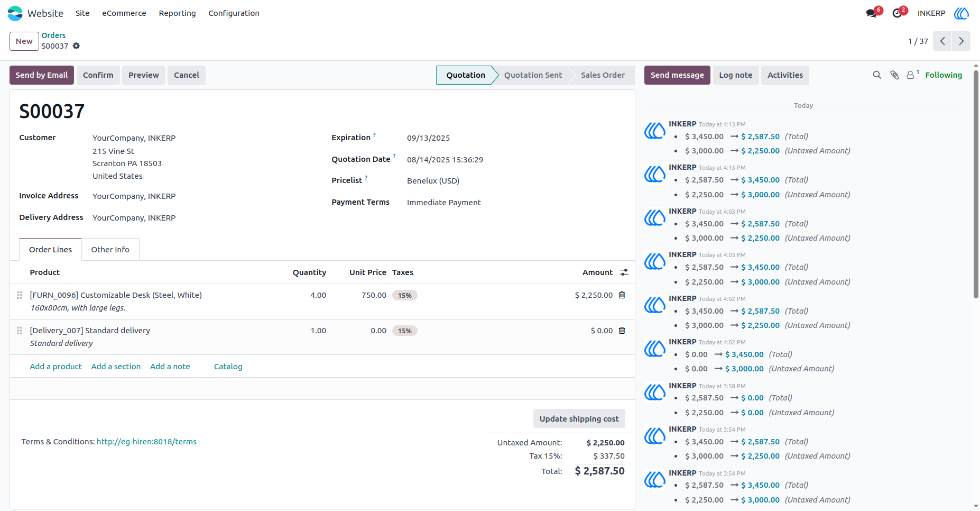Show followers using the person icon
This screenshot has width=980, height=511.
coord(911,75)
